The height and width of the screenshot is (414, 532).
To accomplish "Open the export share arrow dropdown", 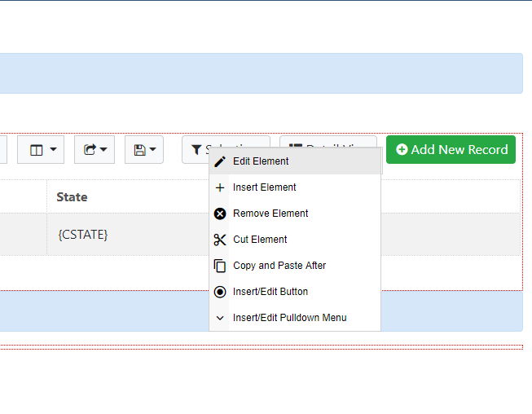I will [95, 150].
